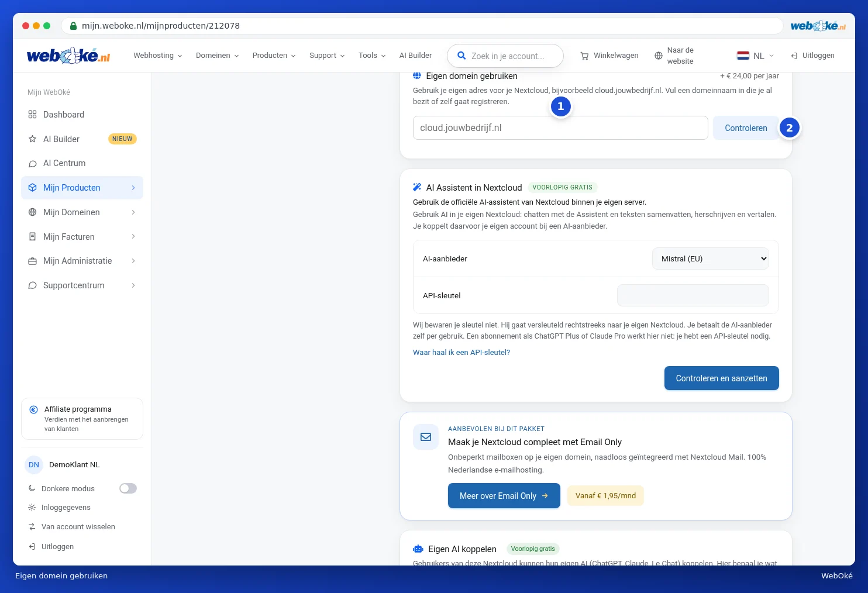Screen dimensions: 868x593
Task: Click the Supportcentrum speech bubble icon
Action: 33,285
